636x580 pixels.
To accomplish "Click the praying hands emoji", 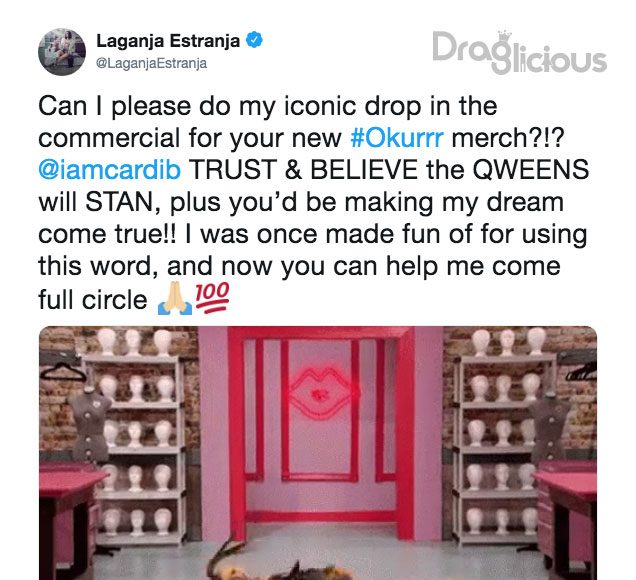I will (174, 298).
